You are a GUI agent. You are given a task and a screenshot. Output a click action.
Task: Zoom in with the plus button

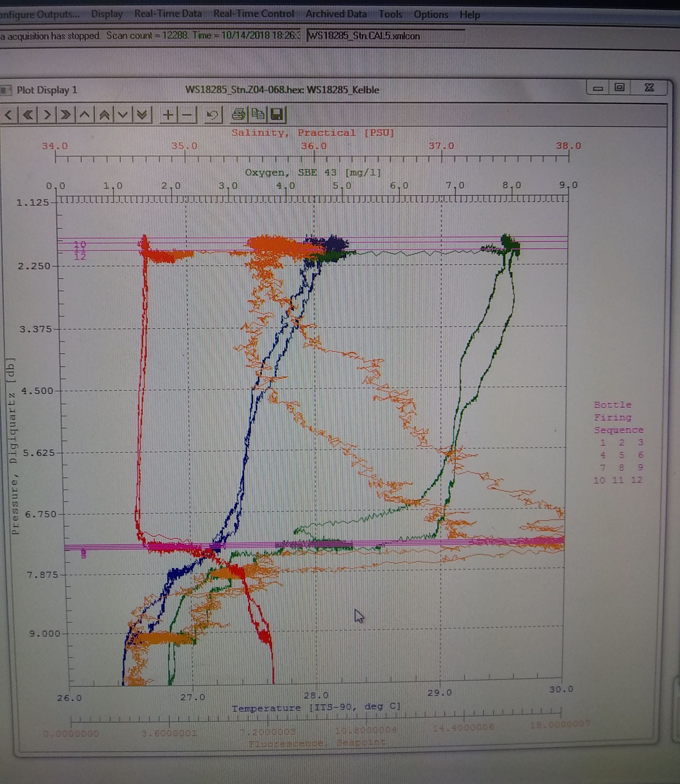[168, 115]
